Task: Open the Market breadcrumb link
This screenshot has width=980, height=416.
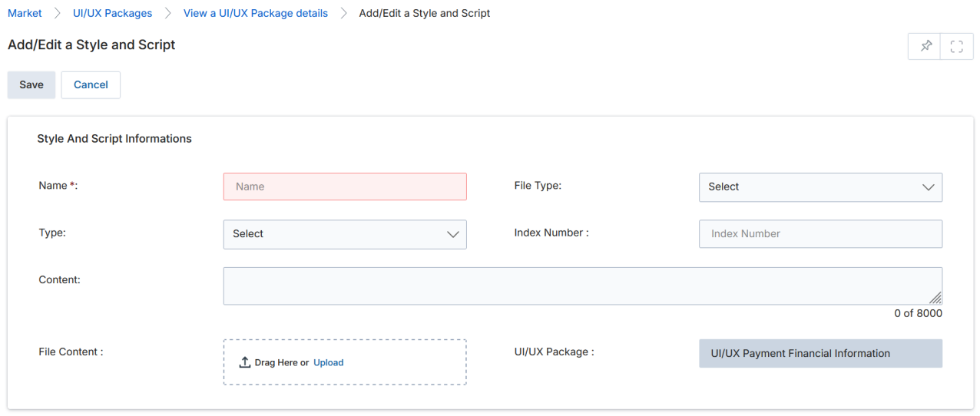Action: pos(25,13)
